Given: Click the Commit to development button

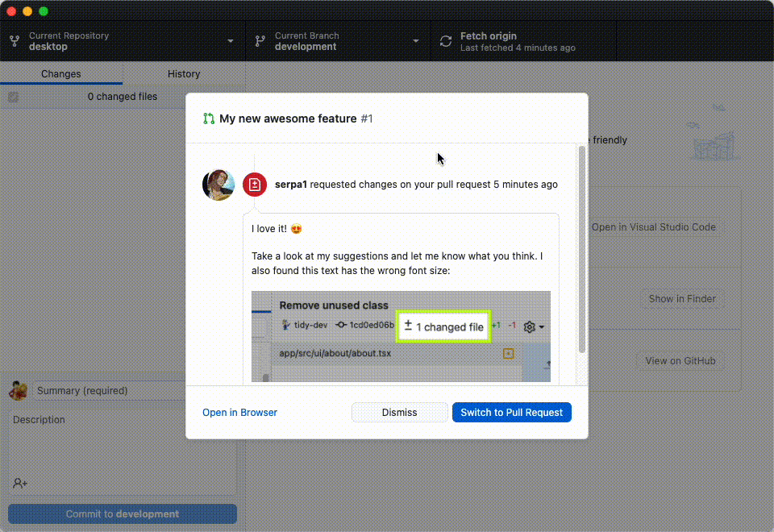Looking at the screenshot, I should (123, 513).
